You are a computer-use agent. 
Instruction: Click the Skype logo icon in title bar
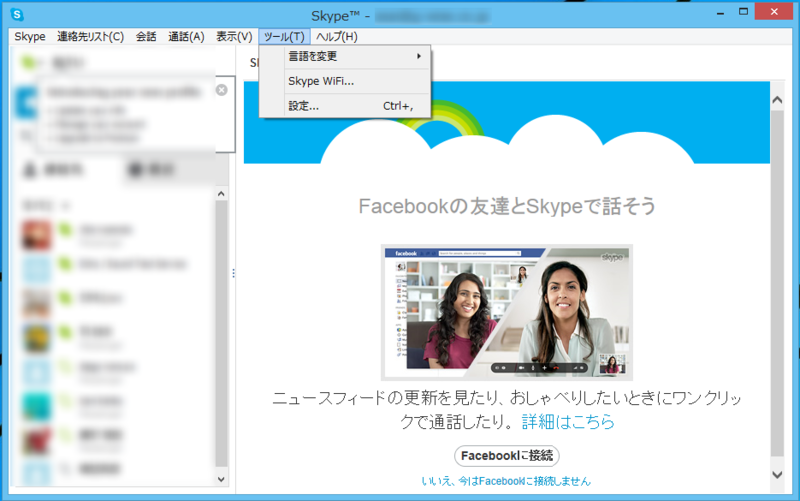17,14
